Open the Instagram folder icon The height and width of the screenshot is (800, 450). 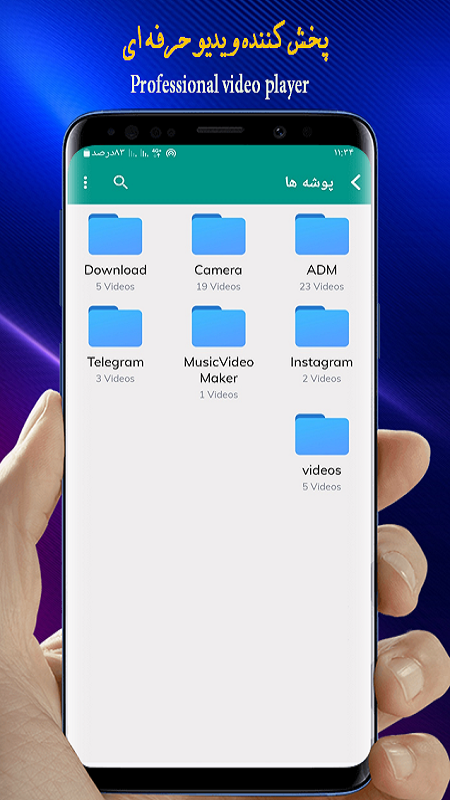(322, 327)
